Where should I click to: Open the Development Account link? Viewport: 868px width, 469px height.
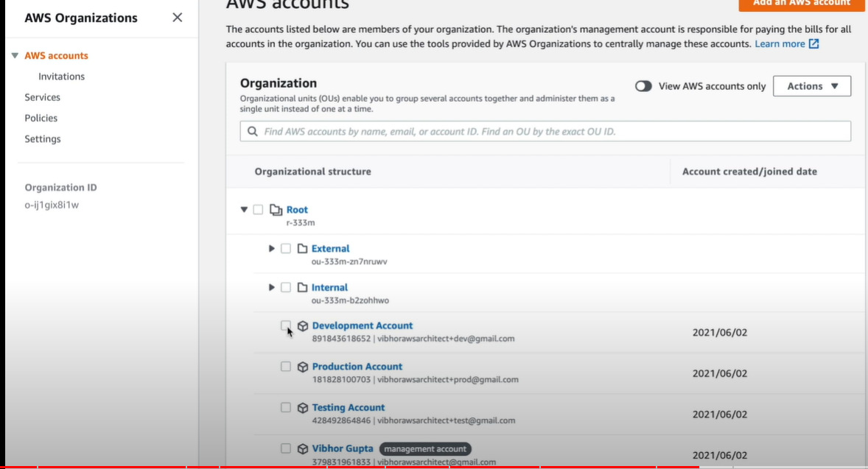tap(362, 325)
